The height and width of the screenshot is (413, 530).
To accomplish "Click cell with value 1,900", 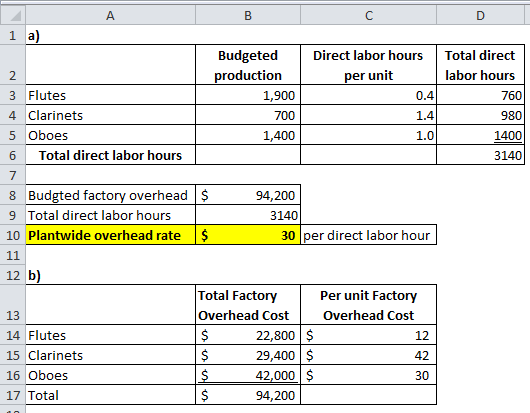I will coord(248,95).
